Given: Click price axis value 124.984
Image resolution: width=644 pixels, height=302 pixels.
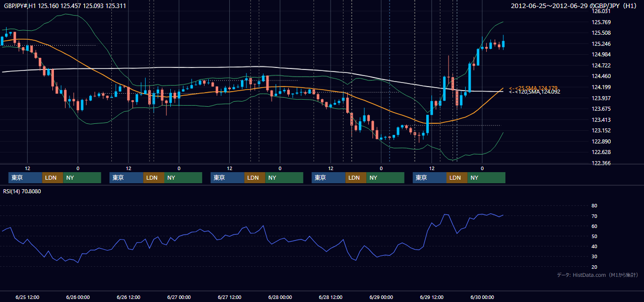Looking at the screenshot, I should tap(601, 54).
